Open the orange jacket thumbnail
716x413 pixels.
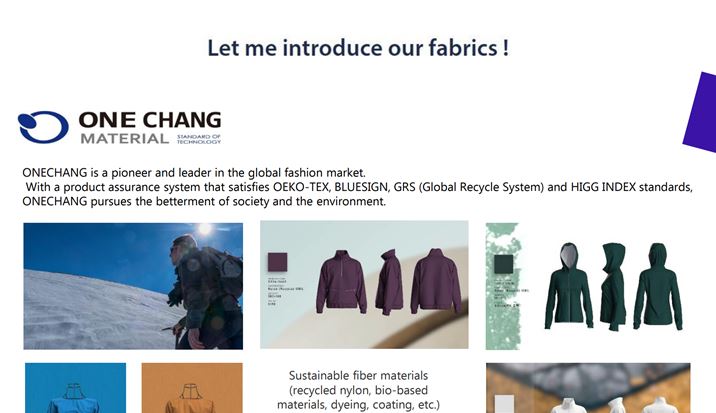[192, 388]
